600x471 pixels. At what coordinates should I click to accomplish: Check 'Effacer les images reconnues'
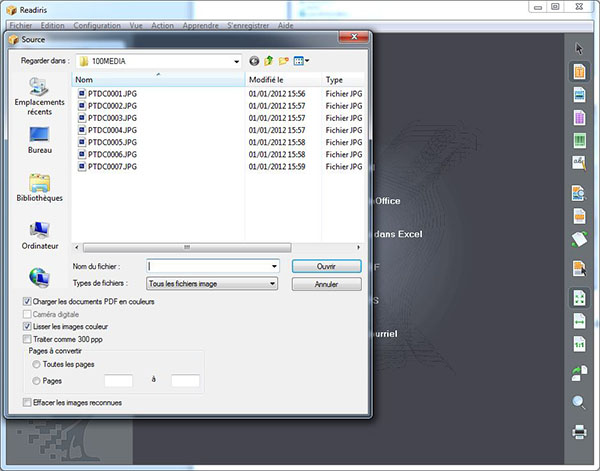click(x=26, y=402)
